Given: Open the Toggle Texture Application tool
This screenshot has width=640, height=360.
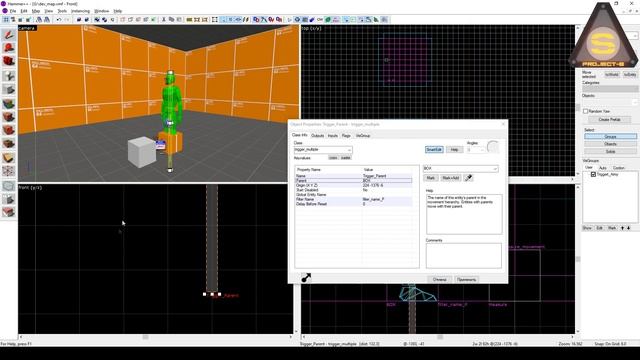Looking at the screenshot, I should 8,103.
